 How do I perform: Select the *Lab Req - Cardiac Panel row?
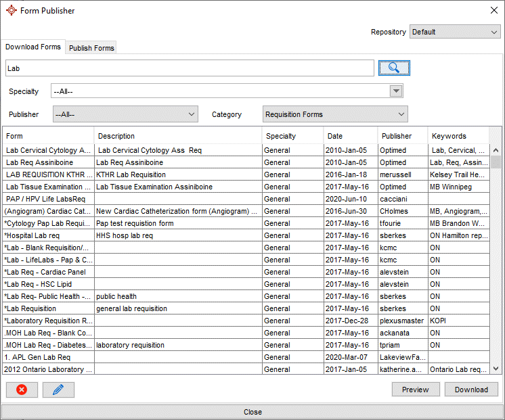point(246,272)
